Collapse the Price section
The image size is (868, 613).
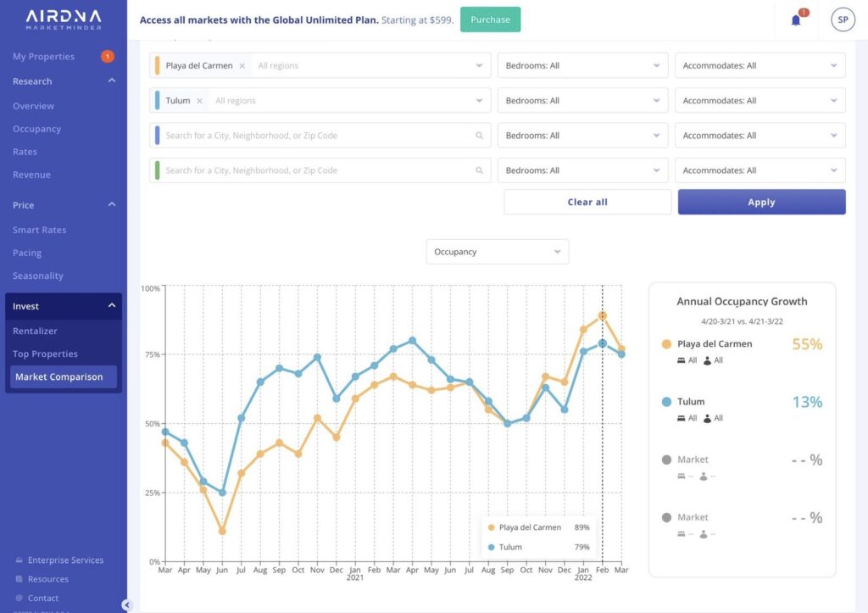(112, 205)
